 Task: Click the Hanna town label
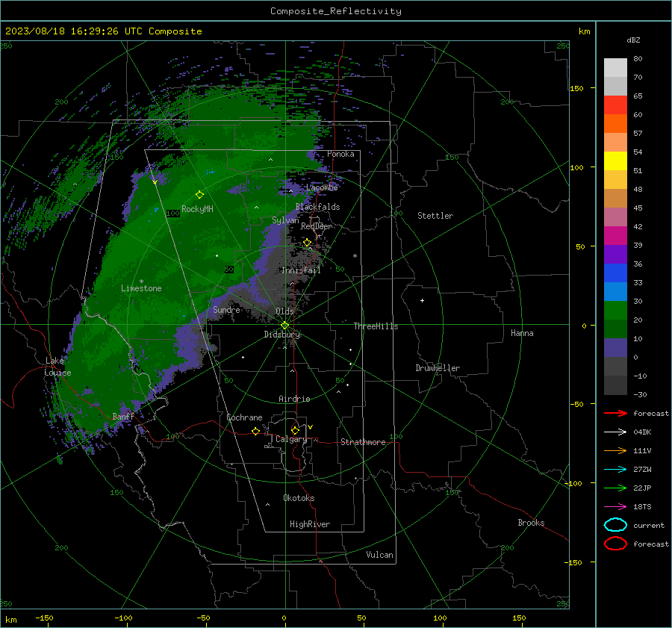pos(522,333)
